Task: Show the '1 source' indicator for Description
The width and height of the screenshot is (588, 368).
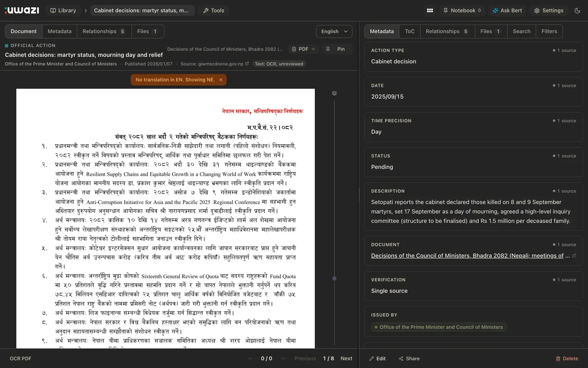Action: click(x=564, y=191)
